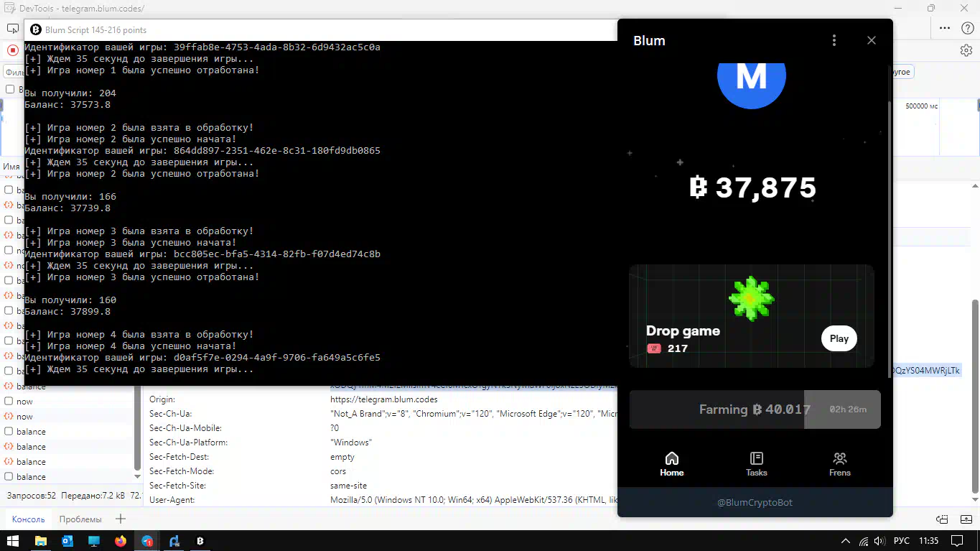
Task: Add a drawer tool with plus button
Action: (x=121, y=519)
